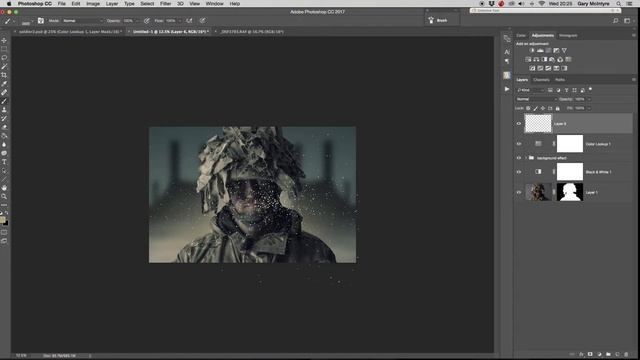Open the Character panel icon
640x360 pixels.
click(x=507, y=52)
